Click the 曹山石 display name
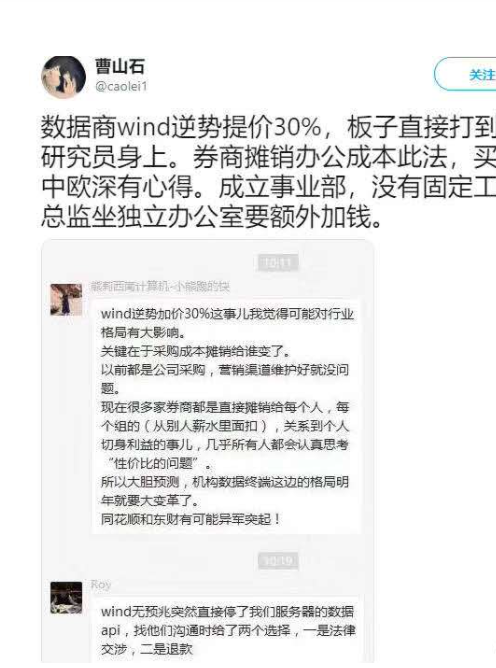The height and width of the screenshot is (668, 496). pos(120,66)
